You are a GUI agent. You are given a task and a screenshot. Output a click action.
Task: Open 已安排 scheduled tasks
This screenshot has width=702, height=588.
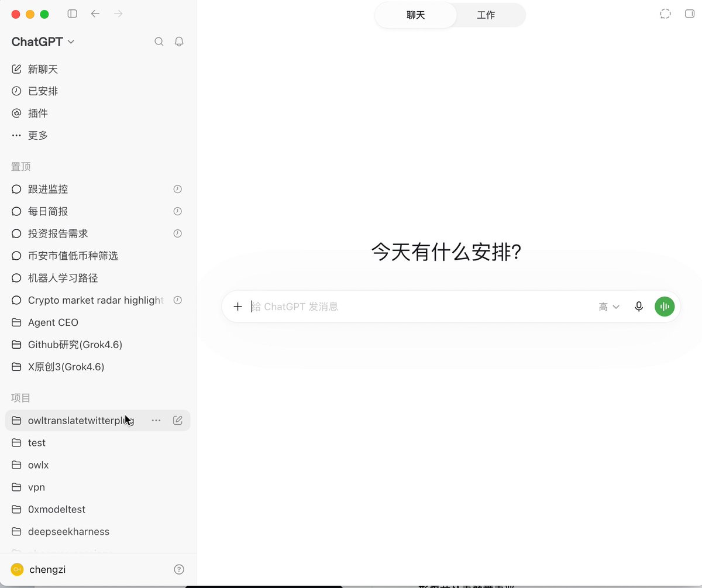(x=98, y=91)
